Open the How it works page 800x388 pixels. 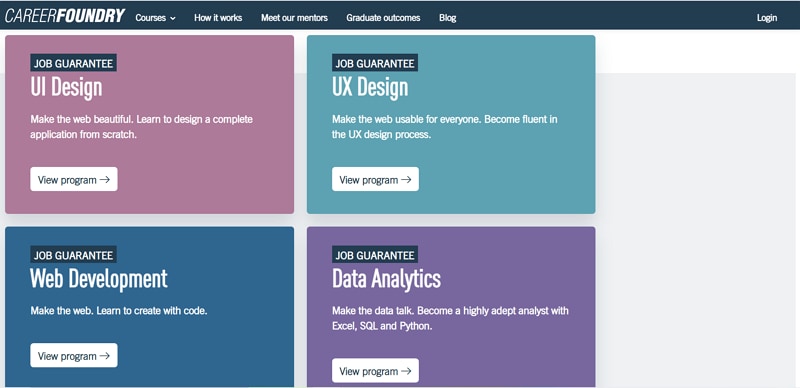(x=218, y=18)
